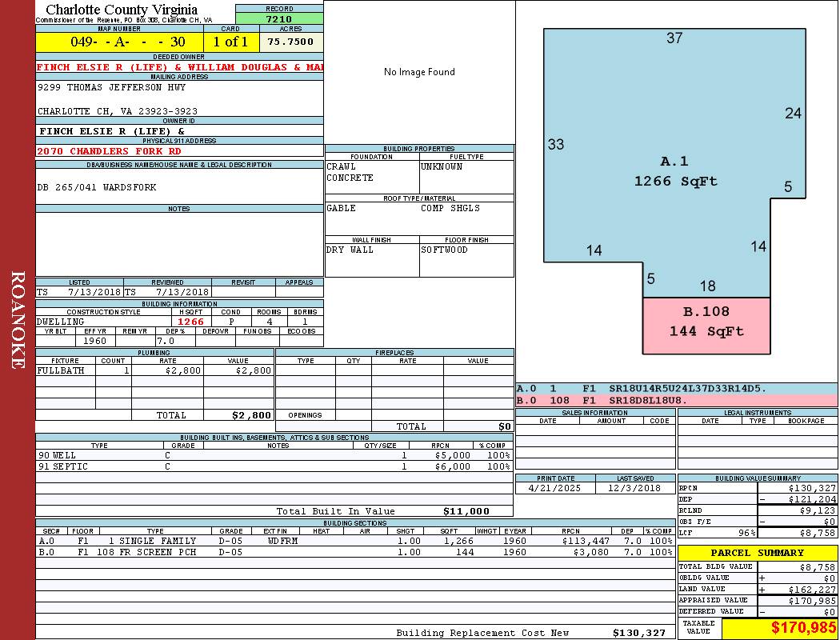Select the A.0 Single Family building section row

[x=355, y=541]
